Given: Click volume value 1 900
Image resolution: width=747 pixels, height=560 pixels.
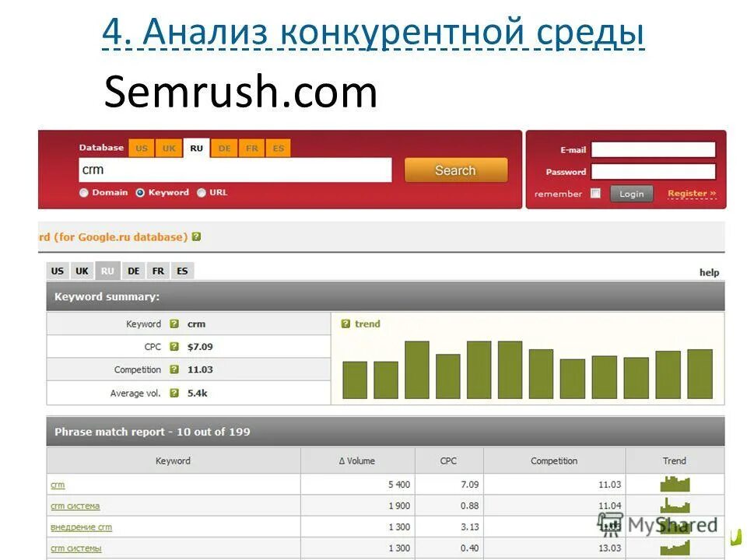Looking at the screenshot, I should [x=398, y=506].
